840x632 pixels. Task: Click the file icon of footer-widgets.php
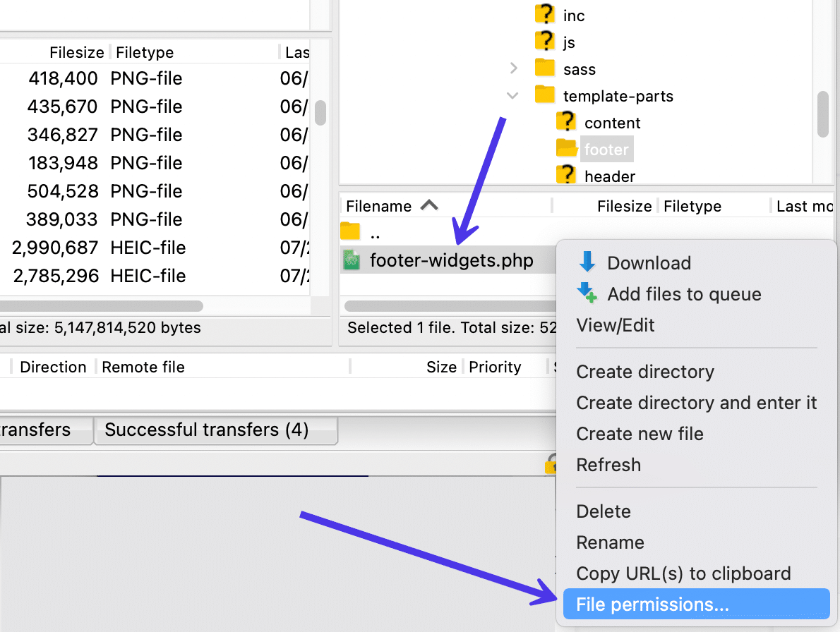pyautogui.click(x=353, y=260)
